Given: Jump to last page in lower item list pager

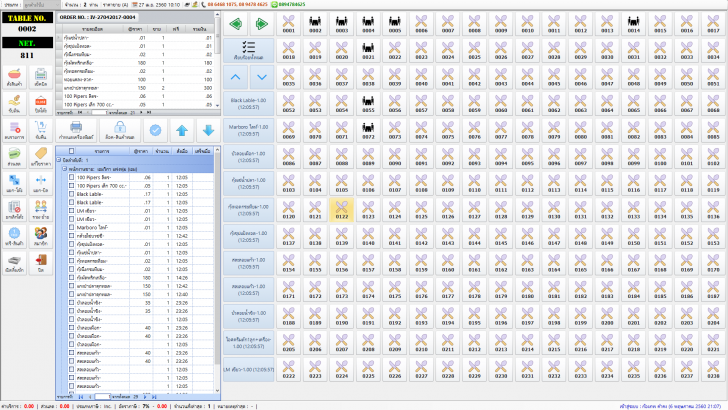Looking at the screenshot, I should (154, 397).
